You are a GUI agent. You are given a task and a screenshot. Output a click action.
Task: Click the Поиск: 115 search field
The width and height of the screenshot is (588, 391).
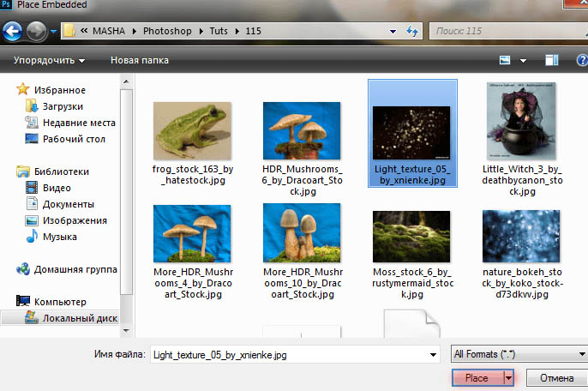coord(508,31)
